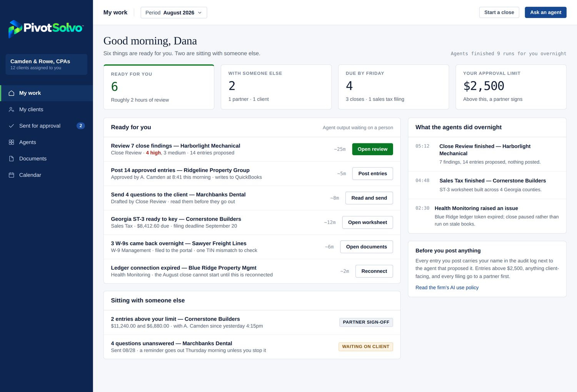Image resolution: width=577 pixels, height=392 pixels.
Task: Click "4 questions unanswered — Marchbanks Dental"
Action: click(x=172, y=343)
